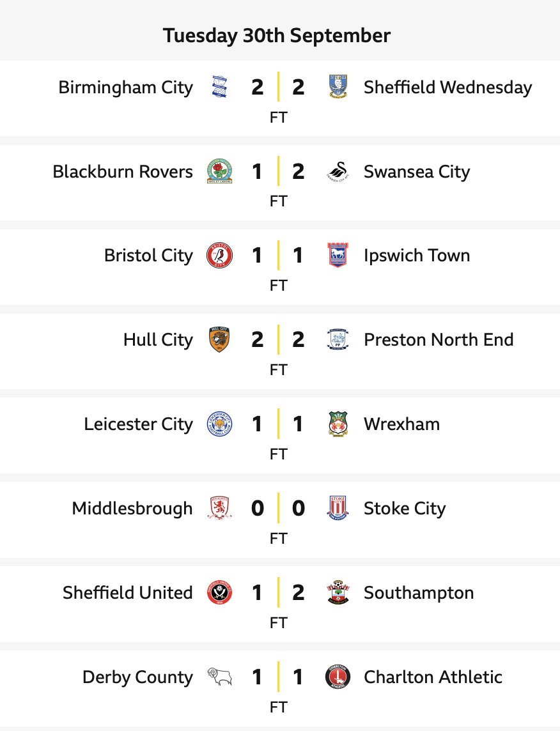
Task: Click the Tuesday 30th September date header
Action: tap(277, 35)
